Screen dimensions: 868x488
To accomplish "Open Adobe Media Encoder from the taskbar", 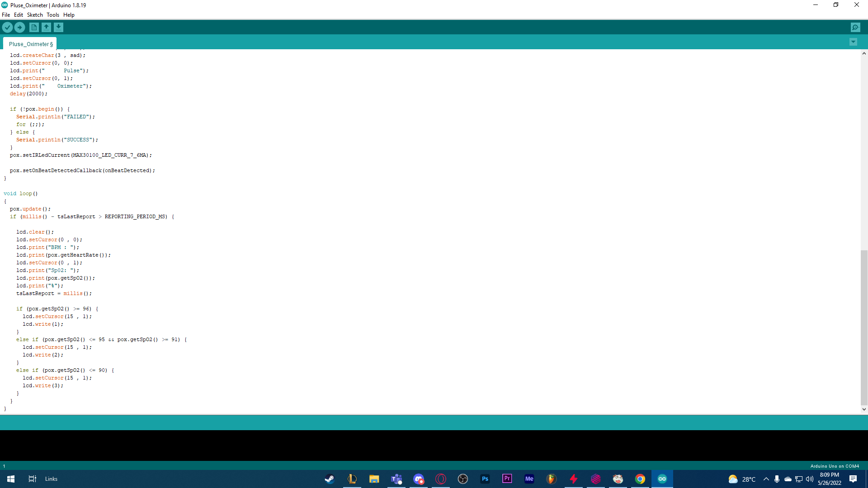I will tap(529, 479).
